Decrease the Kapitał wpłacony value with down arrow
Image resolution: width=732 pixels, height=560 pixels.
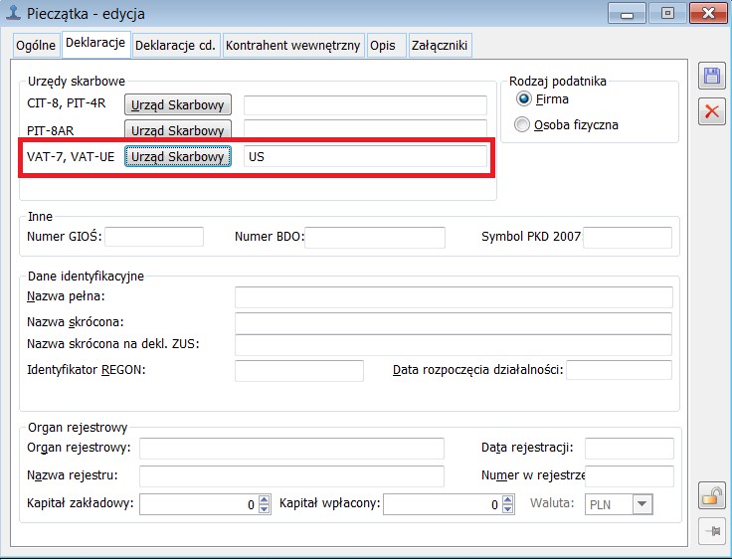pyautogui.click(x=506, y=509)
